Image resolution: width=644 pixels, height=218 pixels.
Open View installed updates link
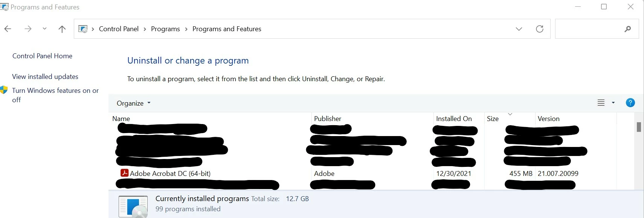pyautogui.click(x=45, y=77)
